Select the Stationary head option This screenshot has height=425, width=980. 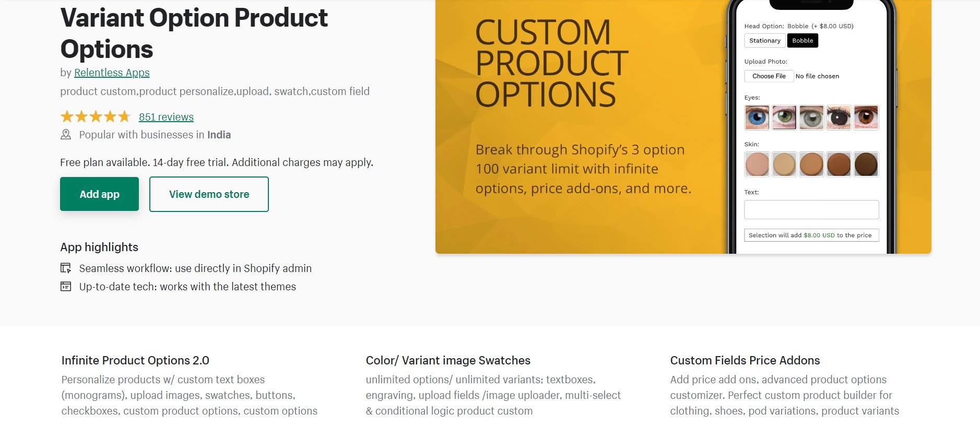pyautogui.click(x=765, y=41)
